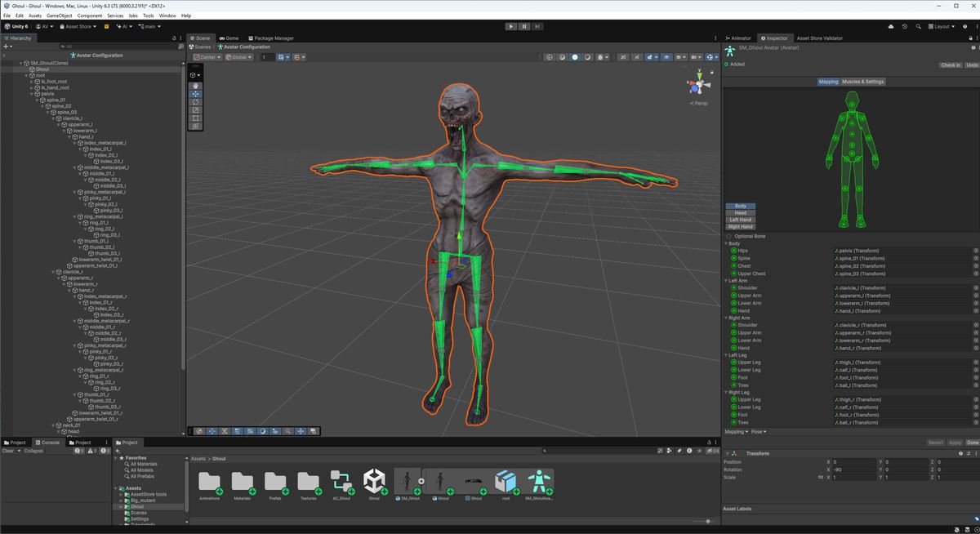Open the Mapping dropdown below bone list
This screenshot has height=534, width=980.
(x=735, y=431)
